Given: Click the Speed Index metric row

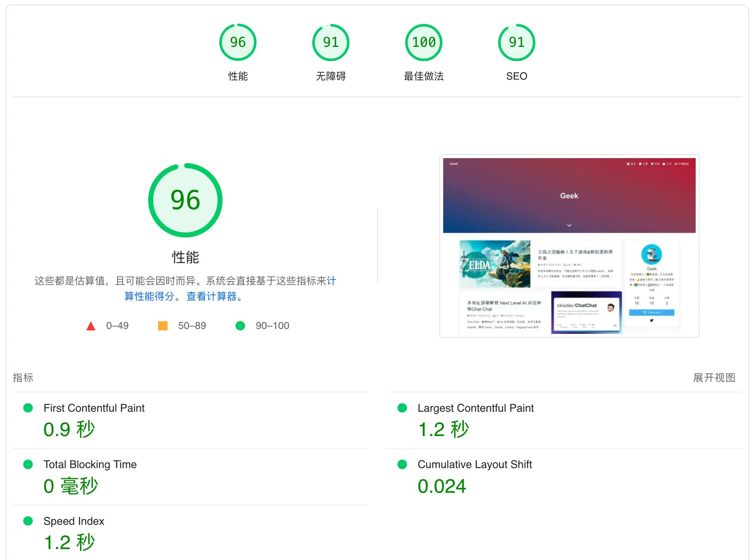Looking at the screenshot, I should [74, 521].
